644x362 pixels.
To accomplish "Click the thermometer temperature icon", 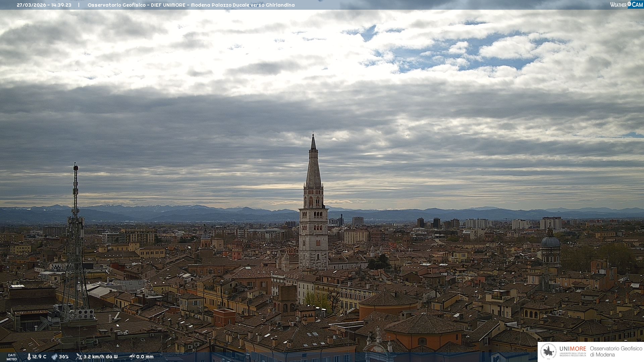I will [29, 357].
